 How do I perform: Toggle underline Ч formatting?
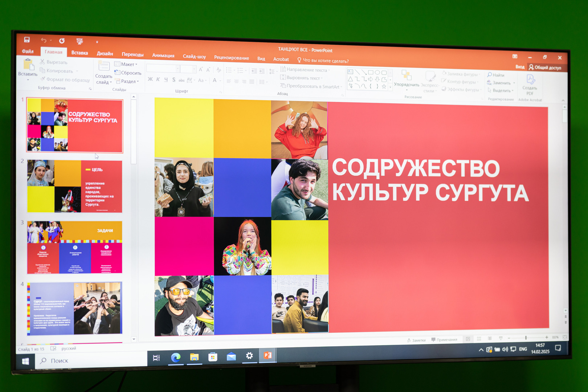[x=166, y=79]
